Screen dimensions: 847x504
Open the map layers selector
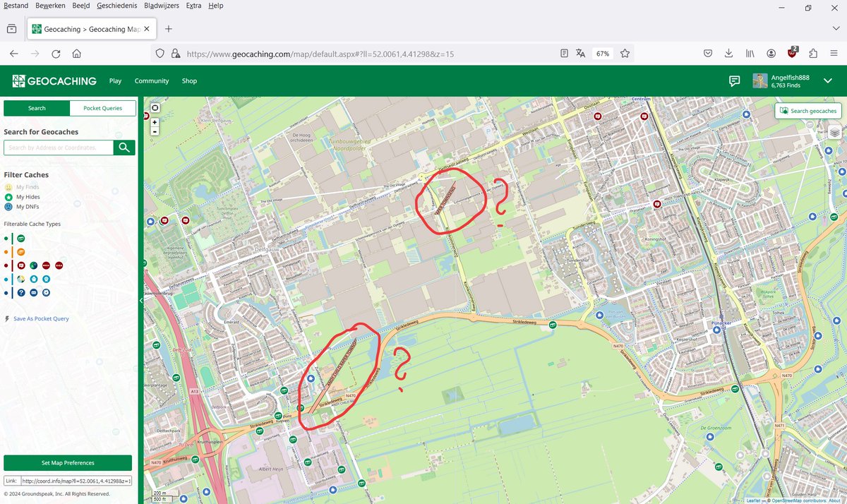point(834,132)
